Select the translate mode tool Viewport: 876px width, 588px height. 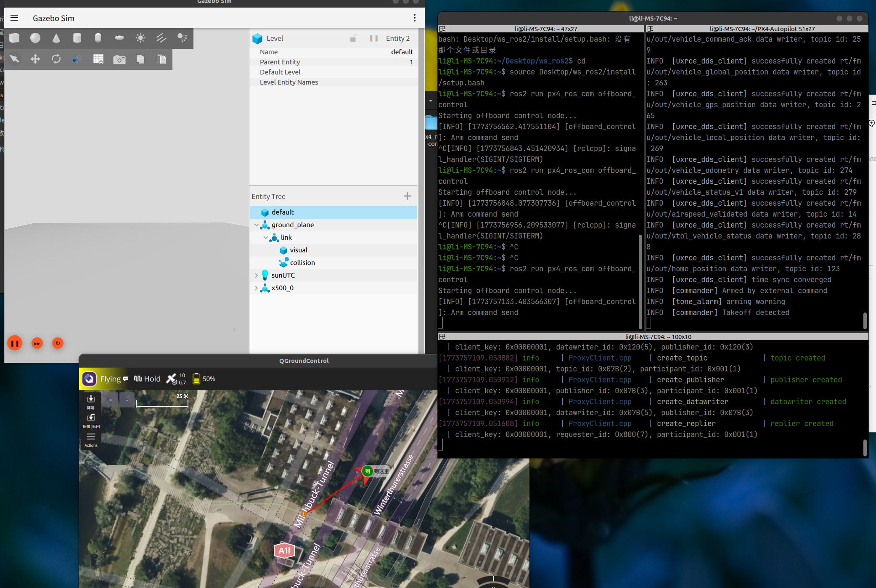coord(35,59)
